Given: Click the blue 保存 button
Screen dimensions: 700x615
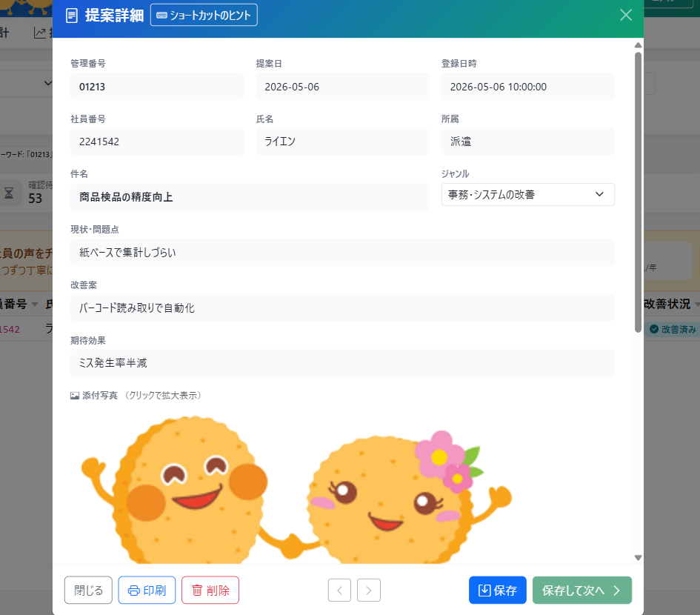Looking at the screenshot, I should click(497, 590).
